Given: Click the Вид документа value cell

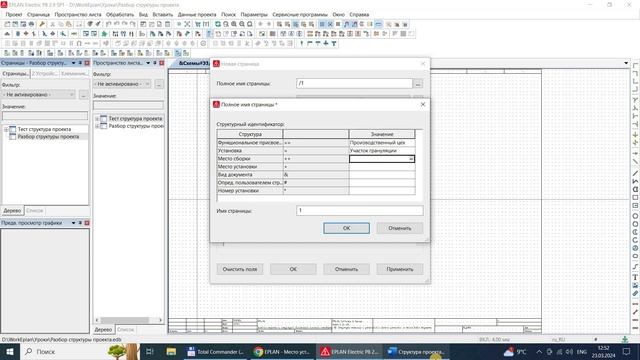Looking at the screenshot, I should click(x=382, y=175).
